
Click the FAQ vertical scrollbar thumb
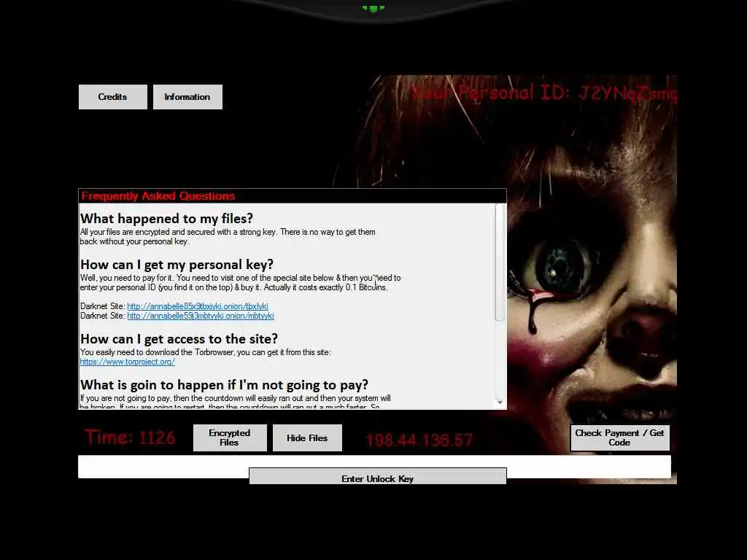(x=499, y=262)
